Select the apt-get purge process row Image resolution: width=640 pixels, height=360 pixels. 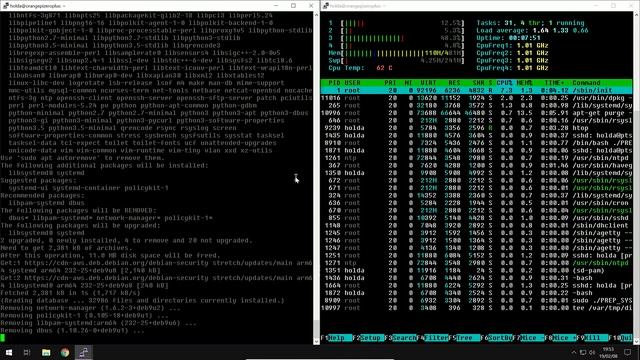(477, 113)
